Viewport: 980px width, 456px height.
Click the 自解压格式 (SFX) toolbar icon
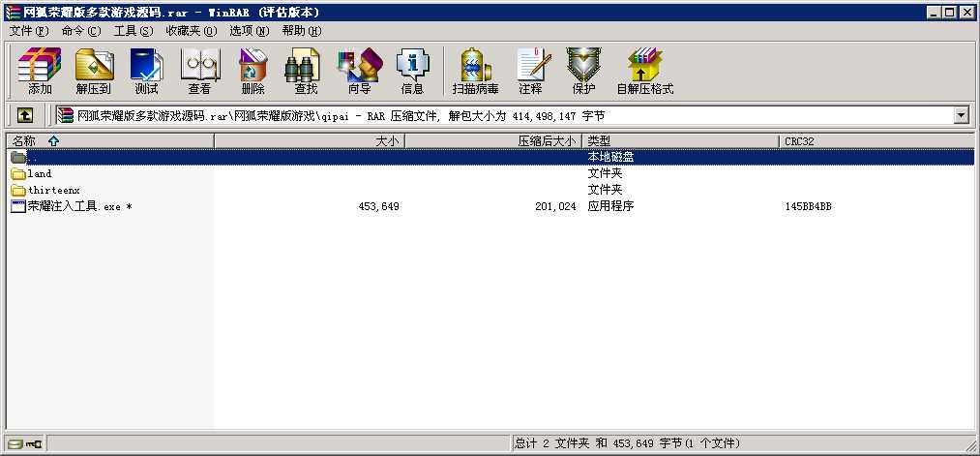645,65
